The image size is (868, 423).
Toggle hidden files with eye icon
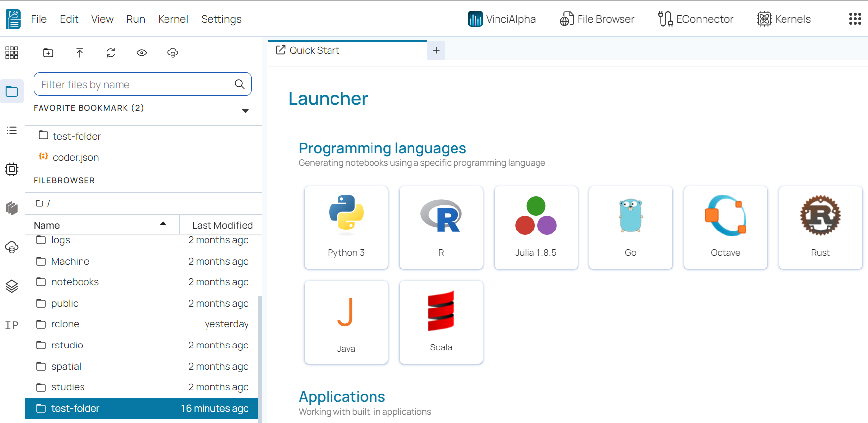pos(142,53)
